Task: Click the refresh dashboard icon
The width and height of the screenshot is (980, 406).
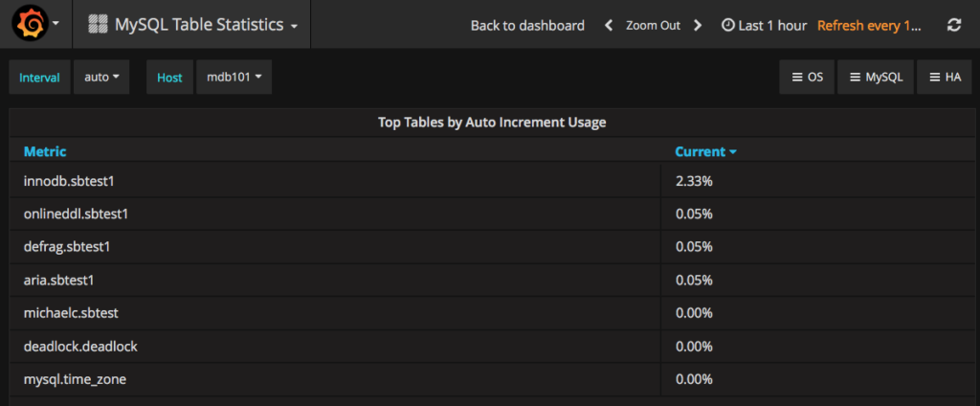Action: point(953,26)
